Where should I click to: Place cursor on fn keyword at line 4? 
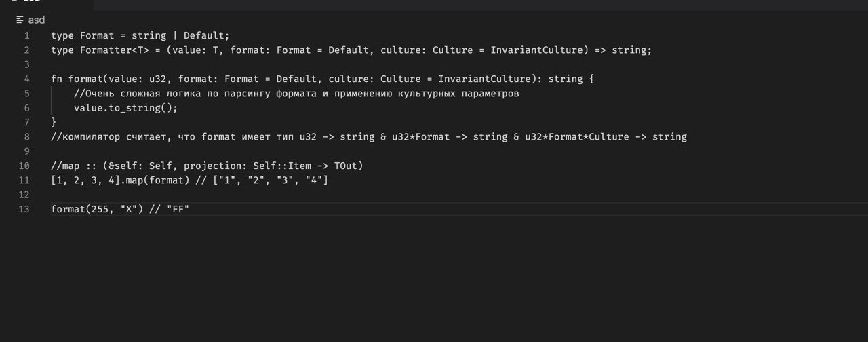pyautogui.click(x=56, y=79)
